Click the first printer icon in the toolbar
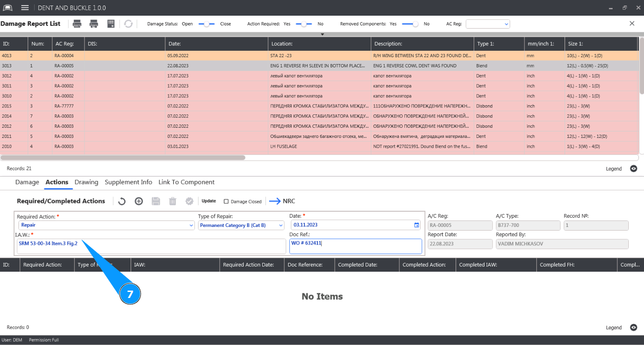Image resolution: width=644 pixels, height=345 pixels. tap(77, 24)
